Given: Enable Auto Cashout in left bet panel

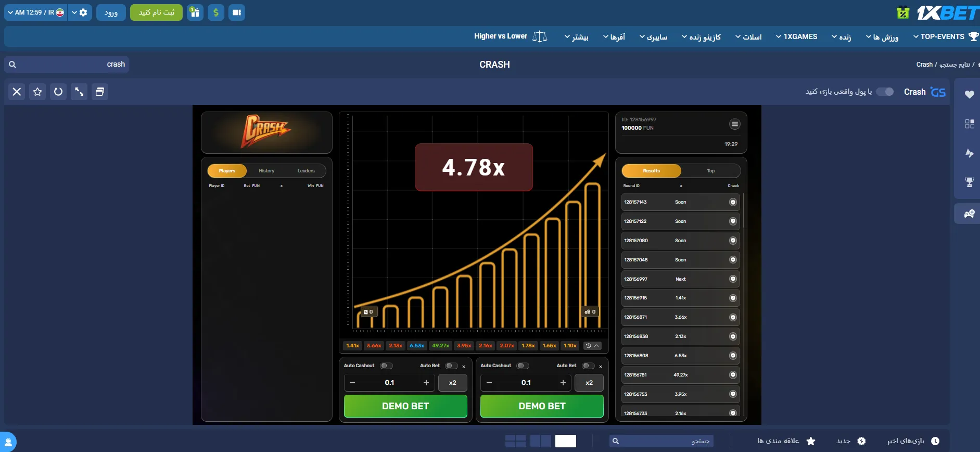Looking at the screenshot, I should tap(386, 366).
